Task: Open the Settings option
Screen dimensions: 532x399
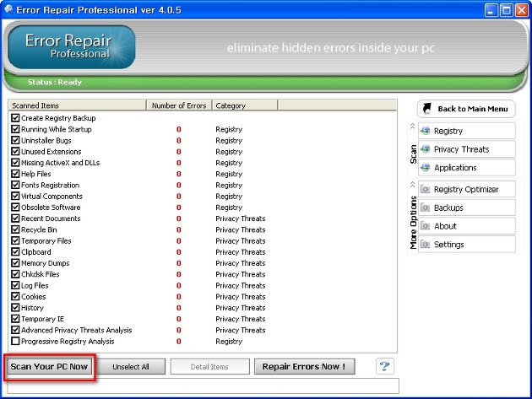Action: point(467,244)
